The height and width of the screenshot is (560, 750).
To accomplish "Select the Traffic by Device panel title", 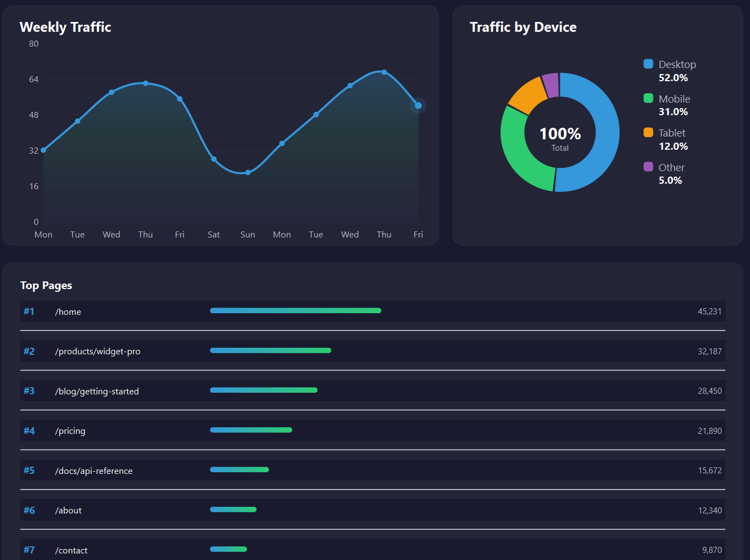I will (523, 27).
